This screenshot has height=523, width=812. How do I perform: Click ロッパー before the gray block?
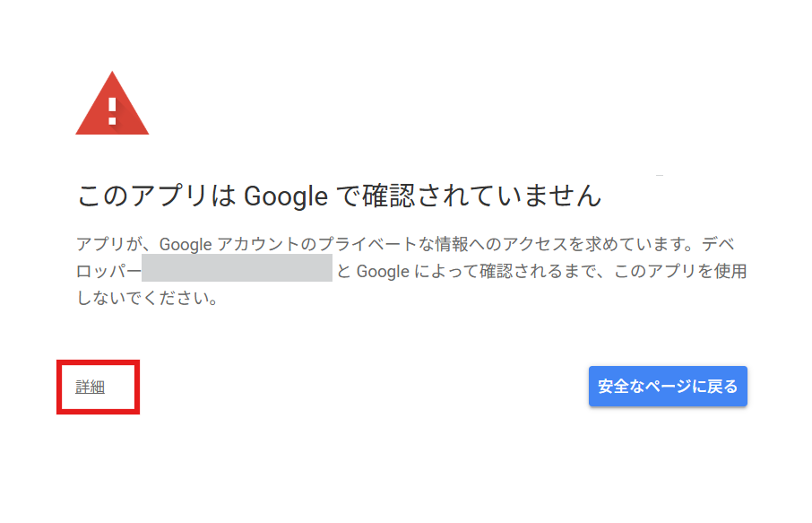click(108, 271)
